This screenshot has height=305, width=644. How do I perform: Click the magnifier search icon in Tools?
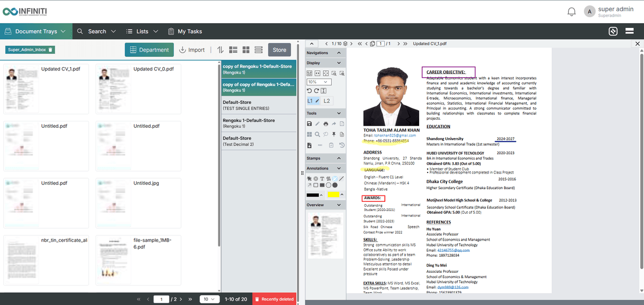[x=318, y=134]
